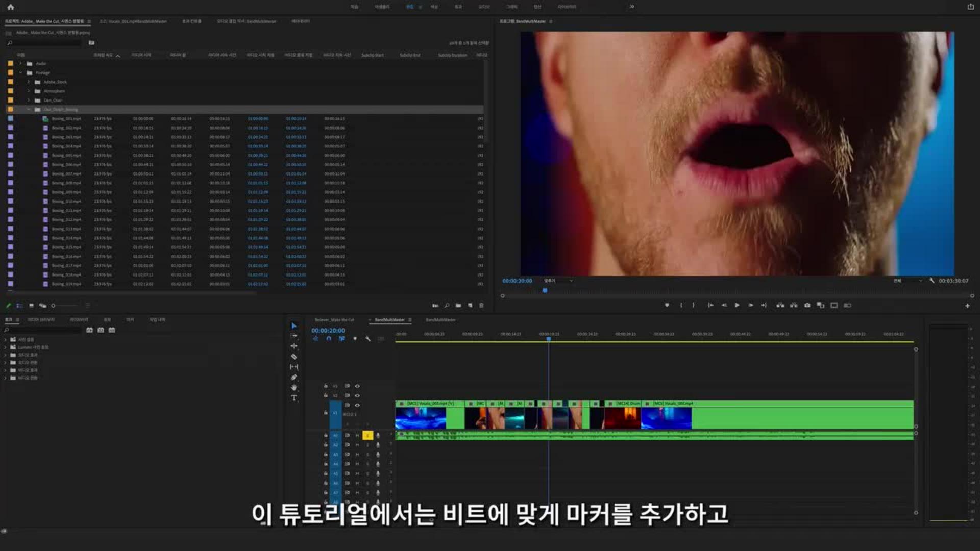The image size is (980, 551).
Task: Select the Hand tool
Action: click(294, 388)
